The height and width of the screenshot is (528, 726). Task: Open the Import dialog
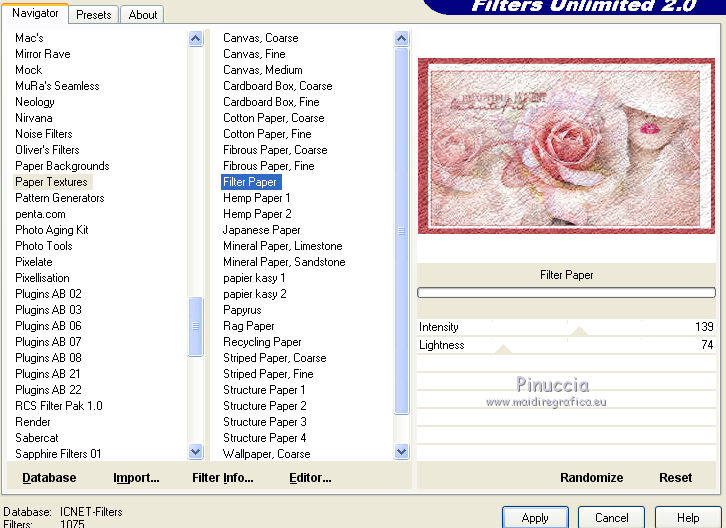(x=136, y=478)
